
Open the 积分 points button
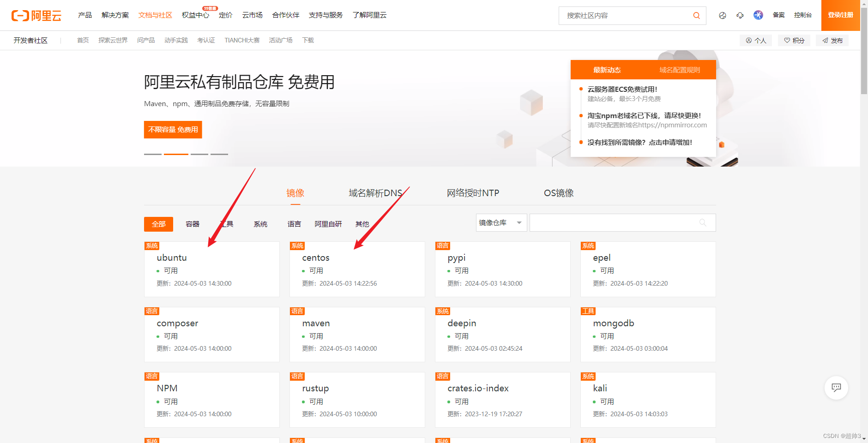click(794, 41)
